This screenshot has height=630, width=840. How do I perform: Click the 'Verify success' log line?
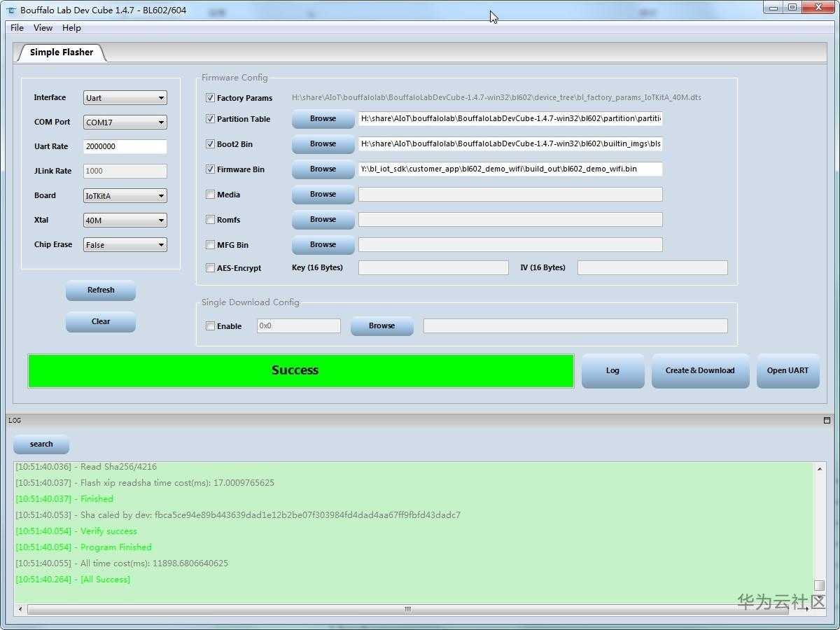coord(76,531)
